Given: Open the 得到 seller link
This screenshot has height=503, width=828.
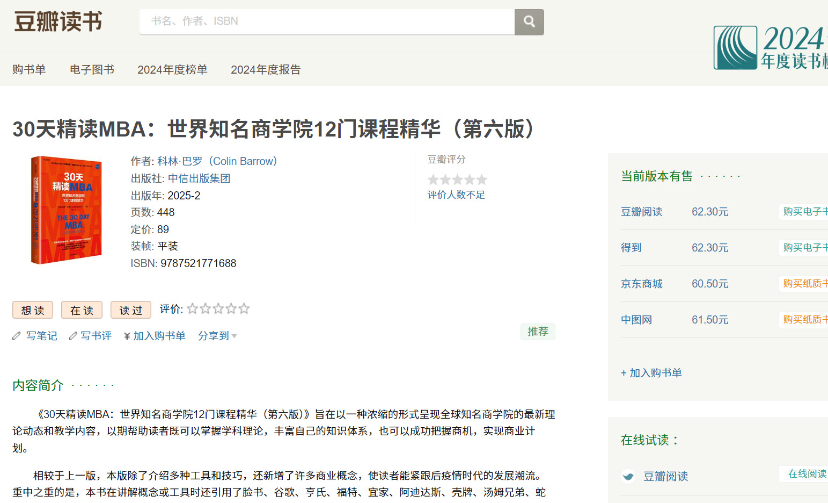Looking at the screenshot, I should click(x=631, y=248).
